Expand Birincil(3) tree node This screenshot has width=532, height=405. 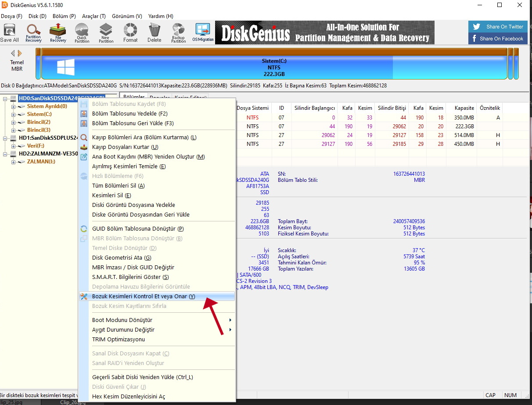pos(14,130)
